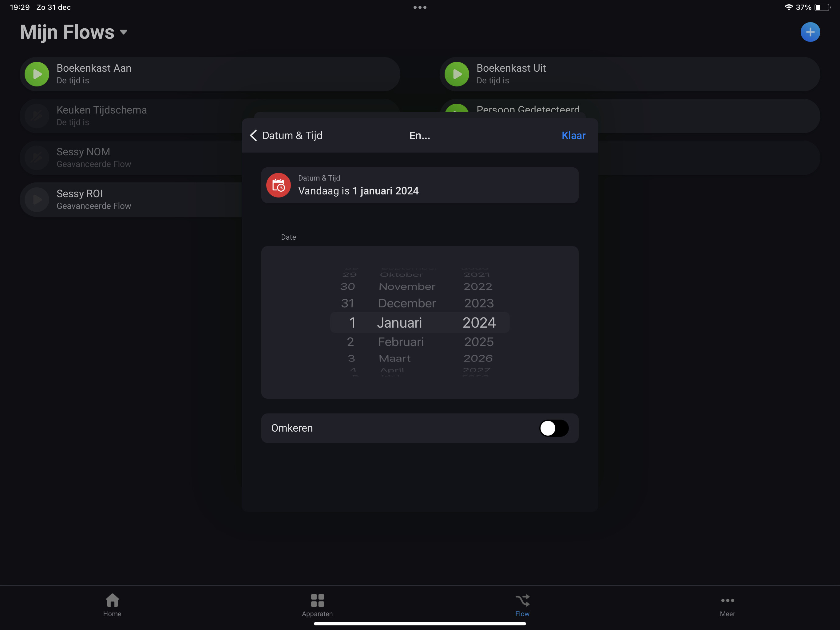Click the disabled icon on Keuken Tijdschema
This screenshot has height=630, width=840.
pos(37,116)
